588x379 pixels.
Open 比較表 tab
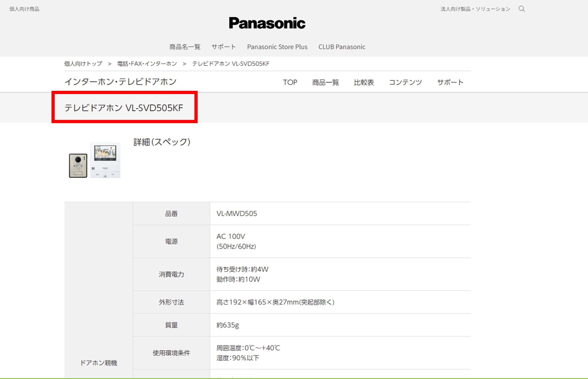(364, 82)
